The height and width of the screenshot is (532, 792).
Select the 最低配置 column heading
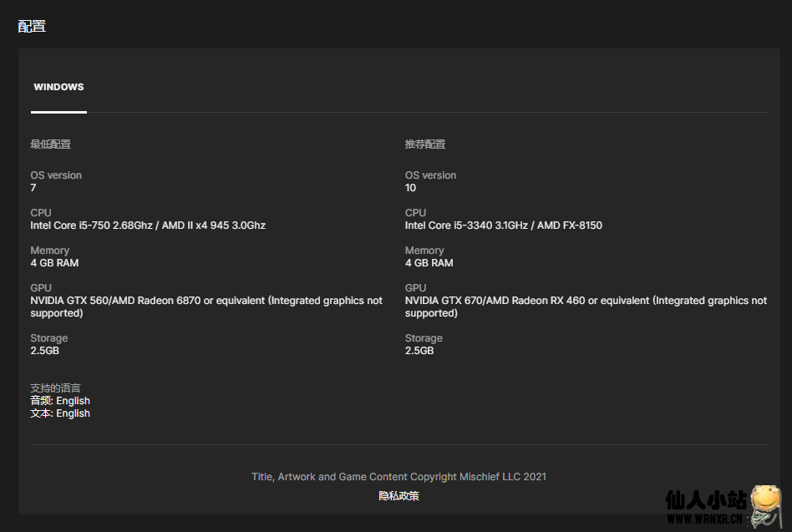click(50, 144)
